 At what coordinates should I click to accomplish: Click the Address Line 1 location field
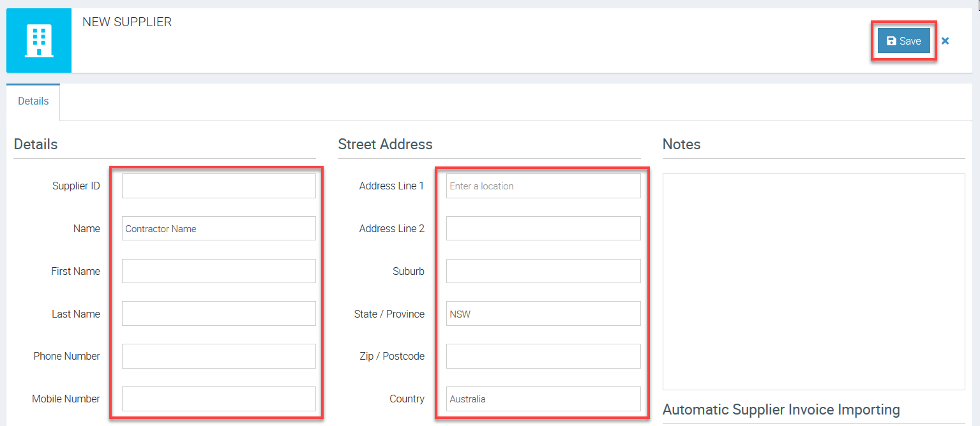pos(543,186)
